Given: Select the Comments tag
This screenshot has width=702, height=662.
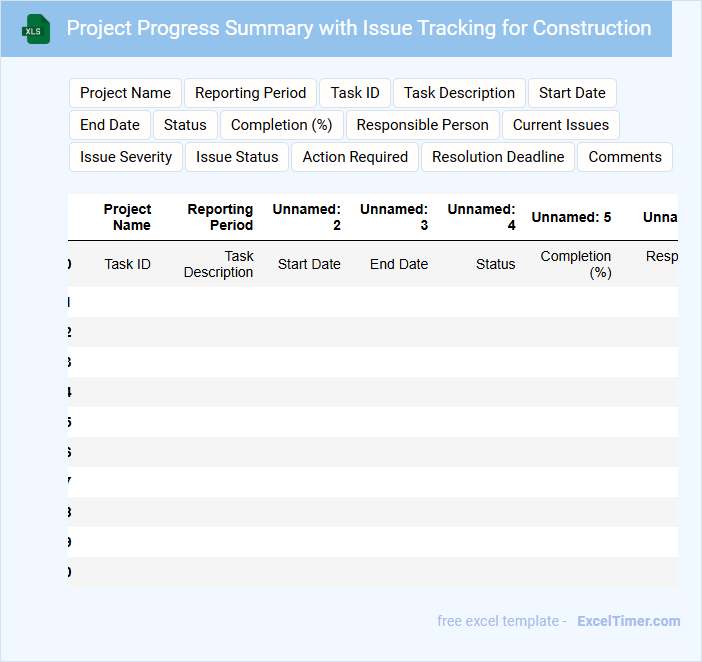Looking at the screenshot, I should (625, 157).
